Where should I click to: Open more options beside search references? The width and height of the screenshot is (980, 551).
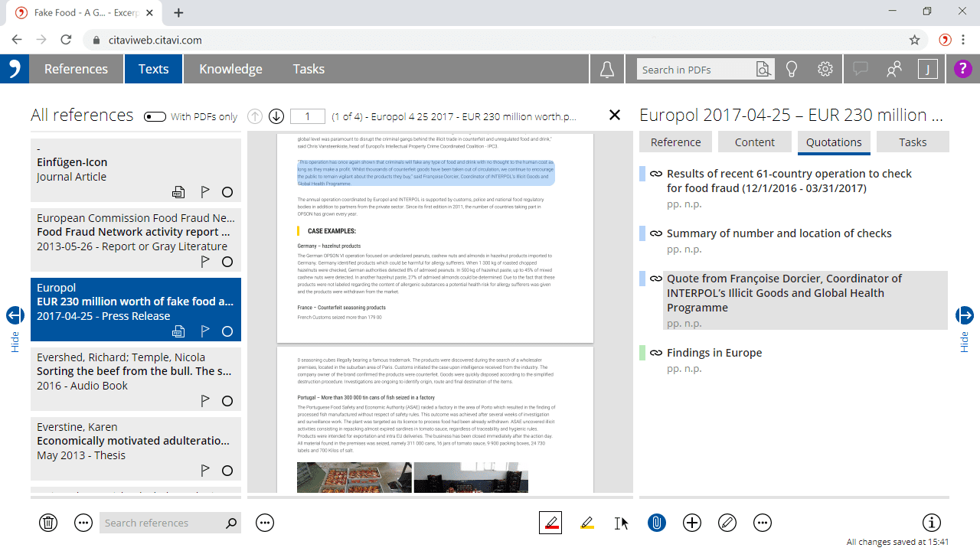click(265, 523)
